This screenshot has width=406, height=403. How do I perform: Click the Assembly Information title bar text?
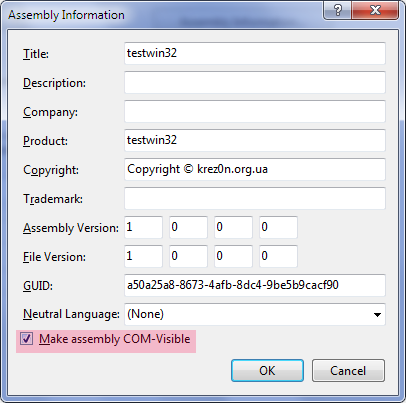66,15
